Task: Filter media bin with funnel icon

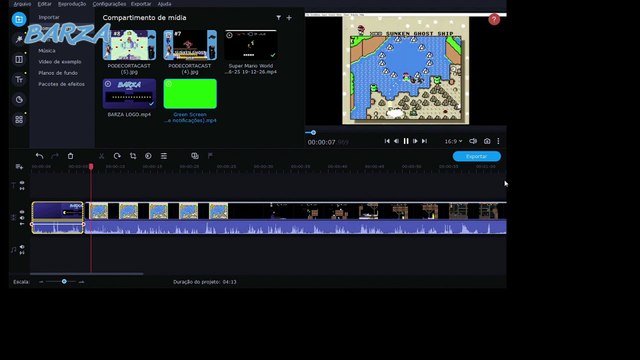Action: pyautogui.click(x=278, y=18)
